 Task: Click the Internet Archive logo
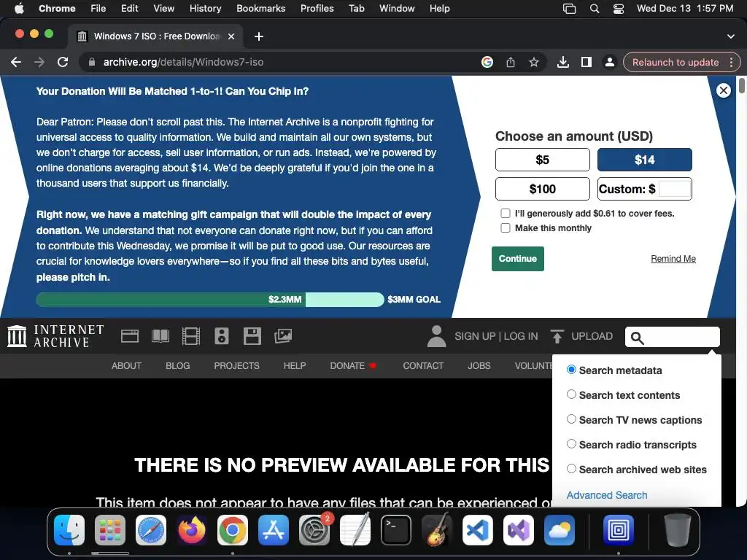(55, 336)
